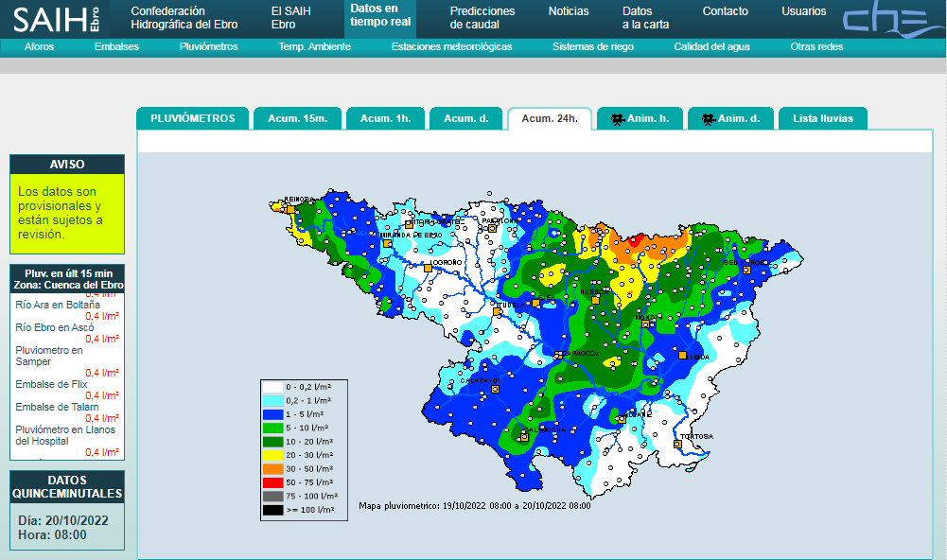Go to the Pluviómetros submenu link
Viewport: 947px width, 560px height.
coord(208,46)
